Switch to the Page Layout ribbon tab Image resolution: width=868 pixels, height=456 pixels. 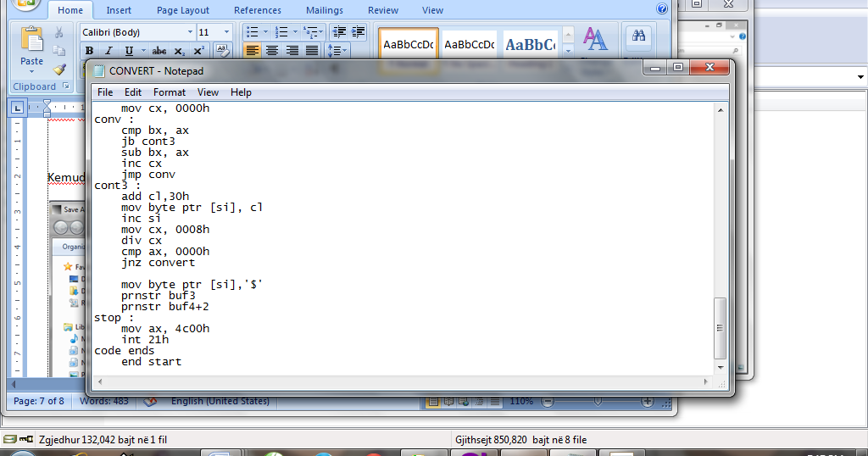tap(183, 10)
